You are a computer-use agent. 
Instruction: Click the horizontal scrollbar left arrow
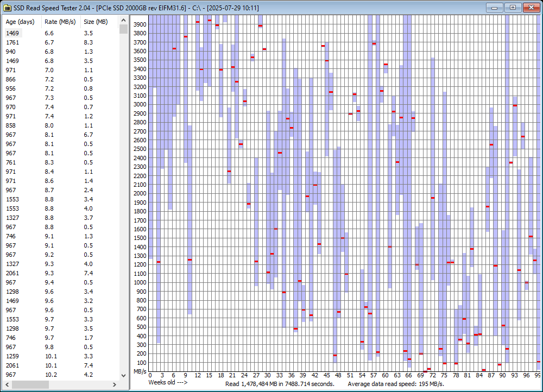(7, 384)
